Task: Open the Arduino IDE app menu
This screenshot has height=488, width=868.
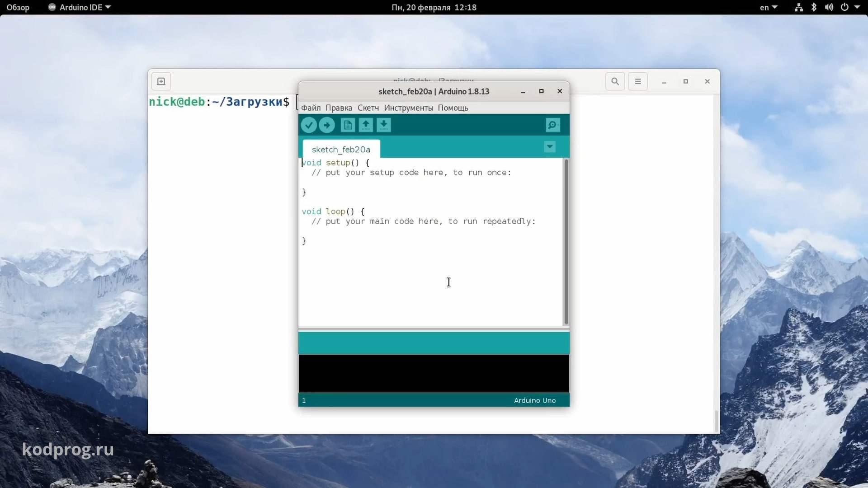Action: 80,7
